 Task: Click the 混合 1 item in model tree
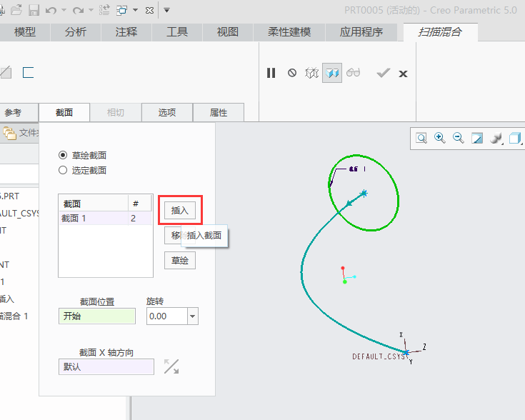(14, 316)
